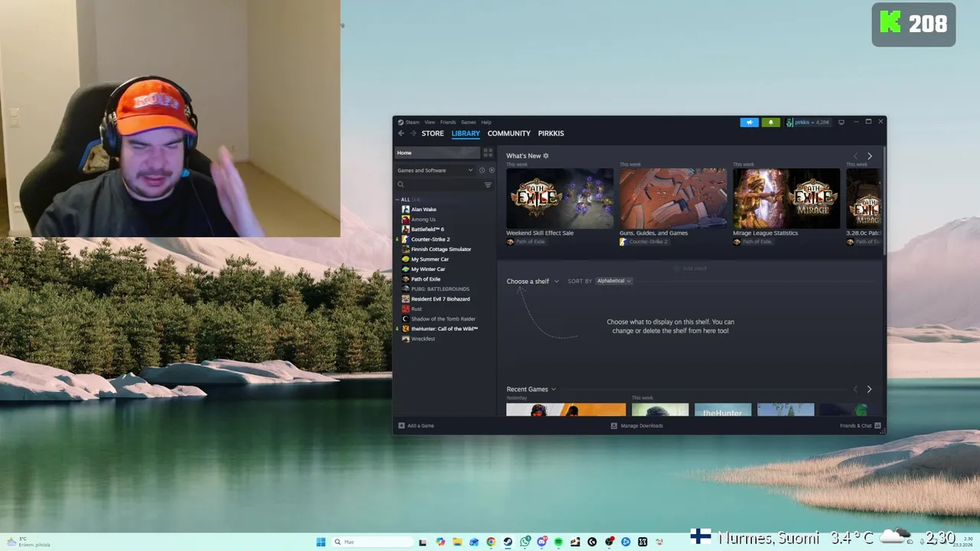Click the Add shelf button

(691, 269)
